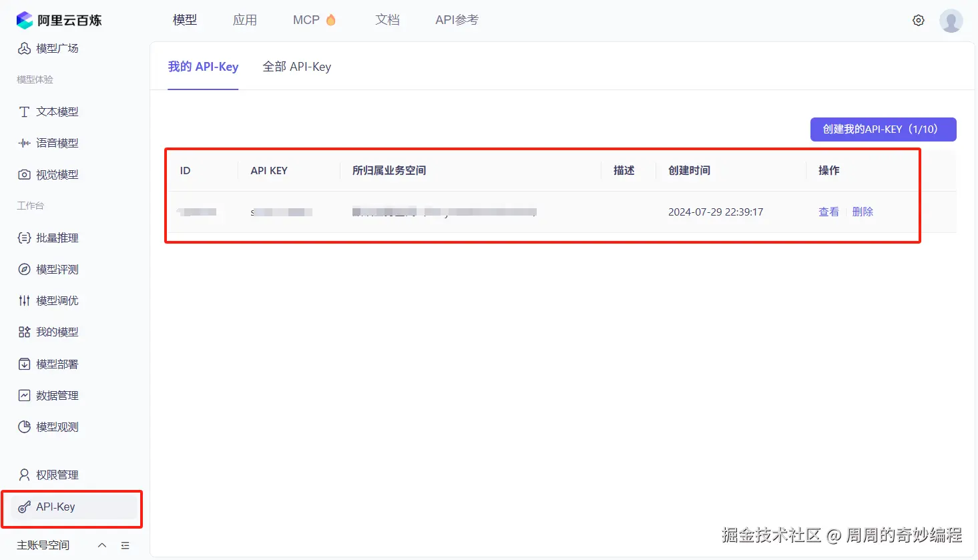Click the 模型观测 pie chart icon

tap(24, 427)
